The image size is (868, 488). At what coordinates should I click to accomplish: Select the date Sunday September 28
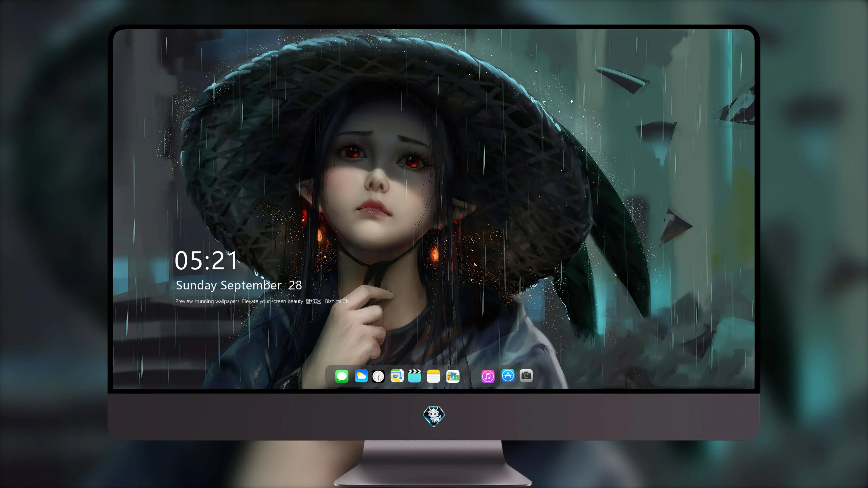[239, 285]
